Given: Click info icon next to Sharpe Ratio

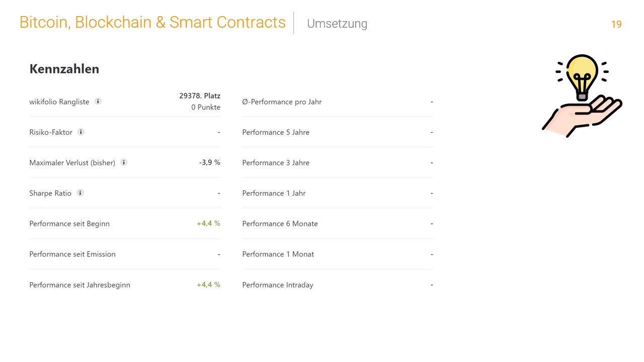Looking at the screenshot, I should (80, 193).
